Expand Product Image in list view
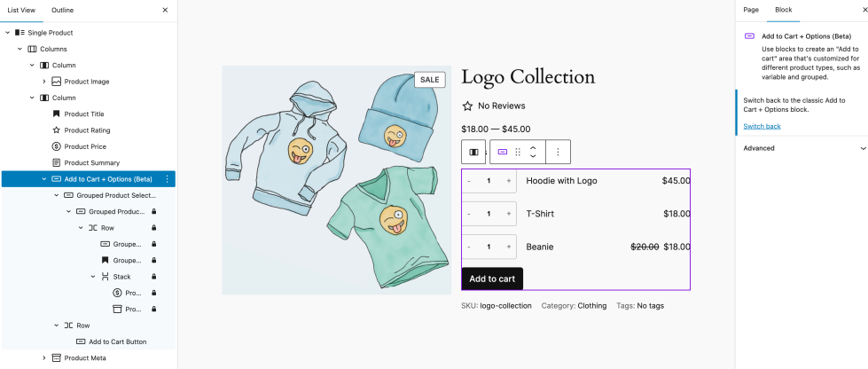The width and height of the screenshot is (868, 369). (x=44, y=82)
